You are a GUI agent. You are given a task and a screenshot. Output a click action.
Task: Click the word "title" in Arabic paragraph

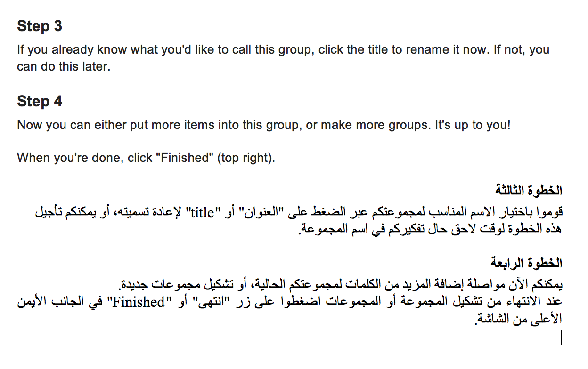[x=202, y=213]
